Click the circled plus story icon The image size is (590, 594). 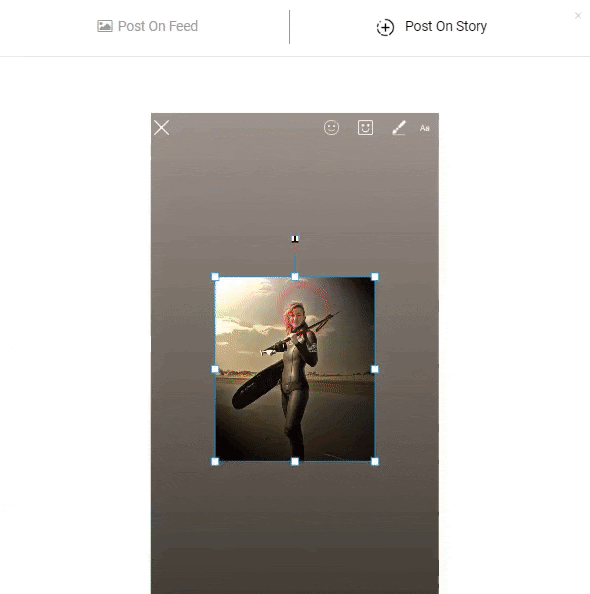(x=385, y=27)
